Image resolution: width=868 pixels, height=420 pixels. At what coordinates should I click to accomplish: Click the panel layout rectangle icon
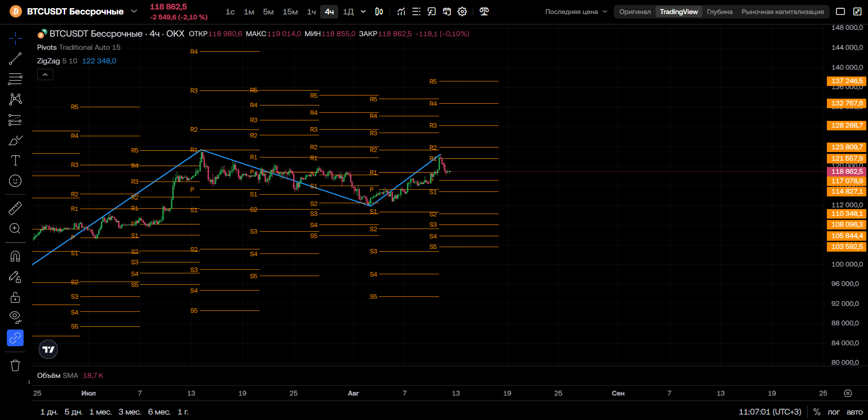pyautogui.click(x=840, y=12)
